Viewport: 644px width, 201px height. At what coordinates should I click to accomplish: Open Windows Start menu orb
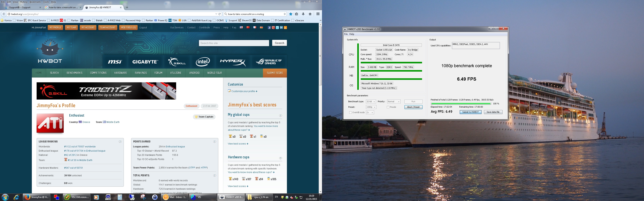5,197
